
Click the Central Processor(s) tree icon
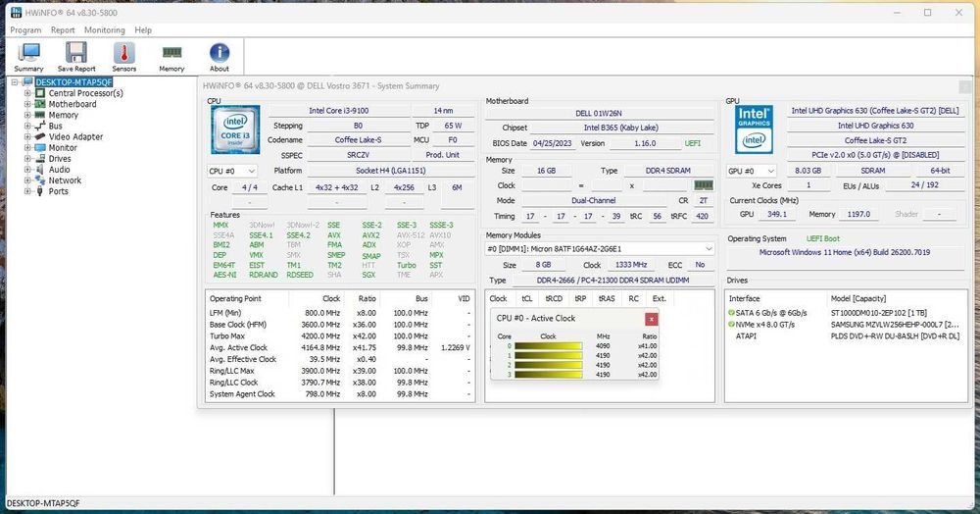point(40,93)
